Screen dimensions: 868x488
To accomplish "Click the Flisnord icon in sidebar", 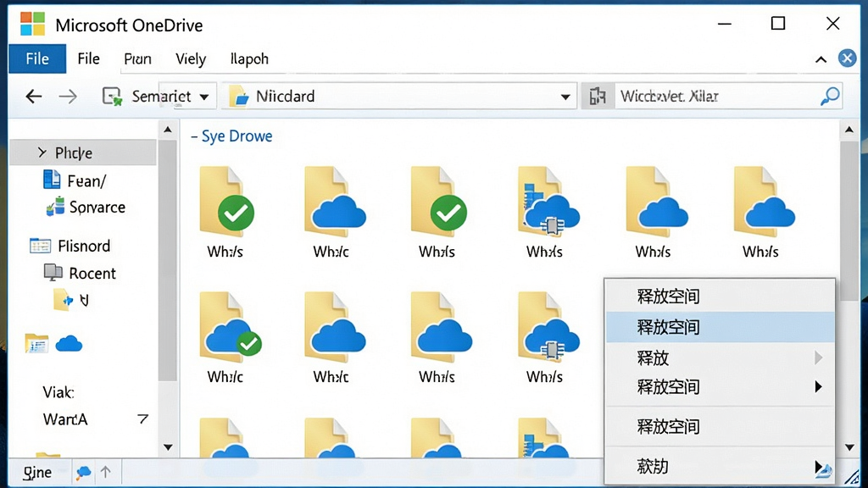I will pyautogui.click(x=41, y=245).
